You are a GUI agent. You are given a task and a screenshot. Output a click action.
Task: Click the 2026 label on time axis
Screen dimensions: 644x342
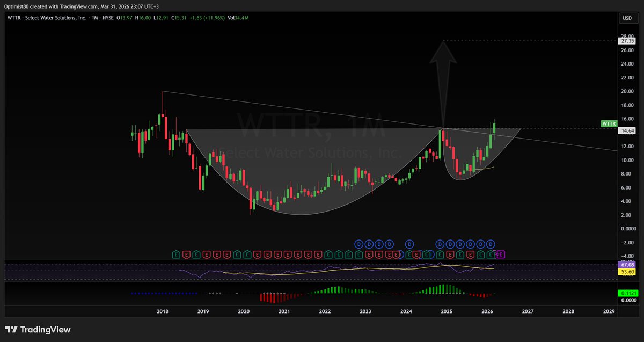pyautogui.click(x=487, y=311)
